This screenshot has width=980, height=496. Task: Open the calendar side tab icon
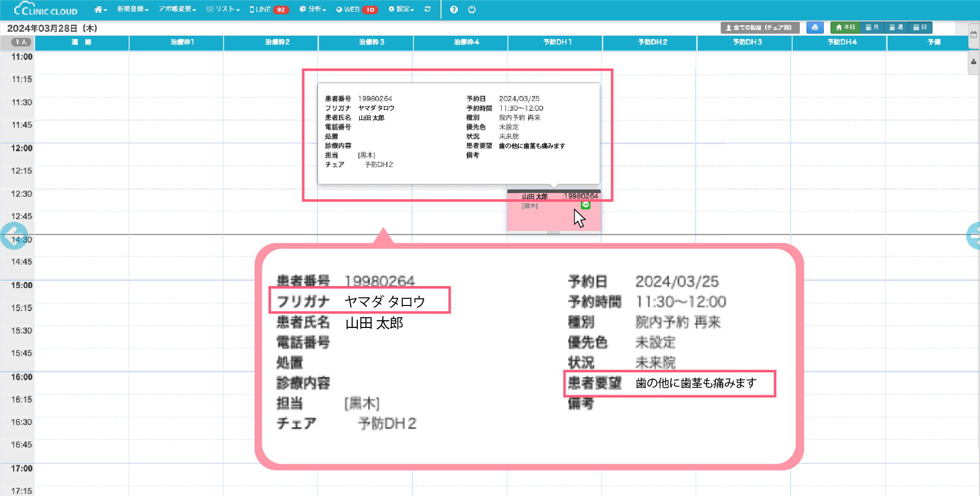(x=974, y=35)
